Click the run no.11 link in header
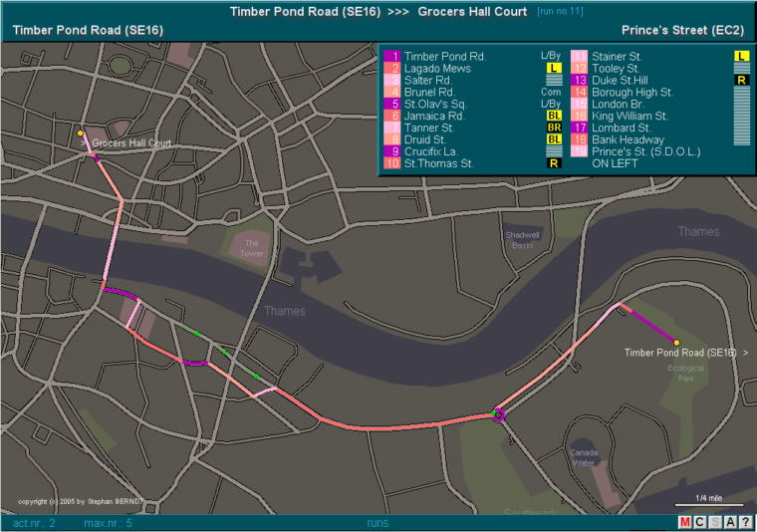The width and height of the screenshot is (757, 532). 562,11
